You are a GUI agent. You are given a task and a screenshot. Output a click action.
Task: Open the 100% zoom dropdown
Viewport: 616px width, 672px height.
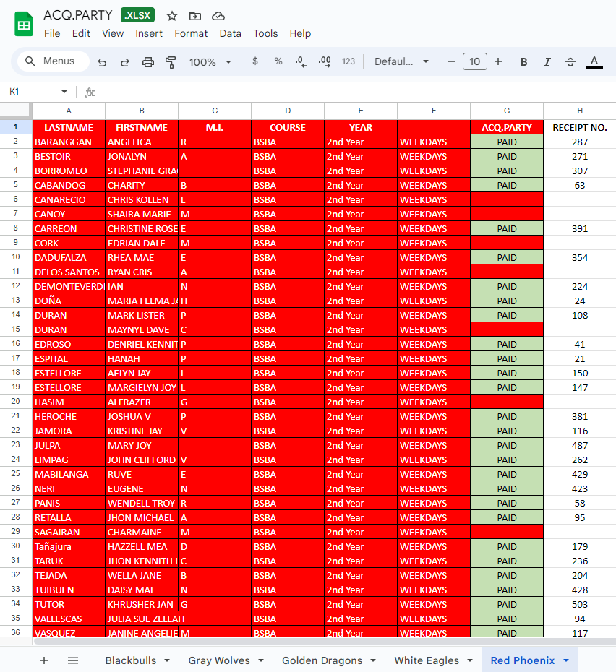click(x=210, y=62)
